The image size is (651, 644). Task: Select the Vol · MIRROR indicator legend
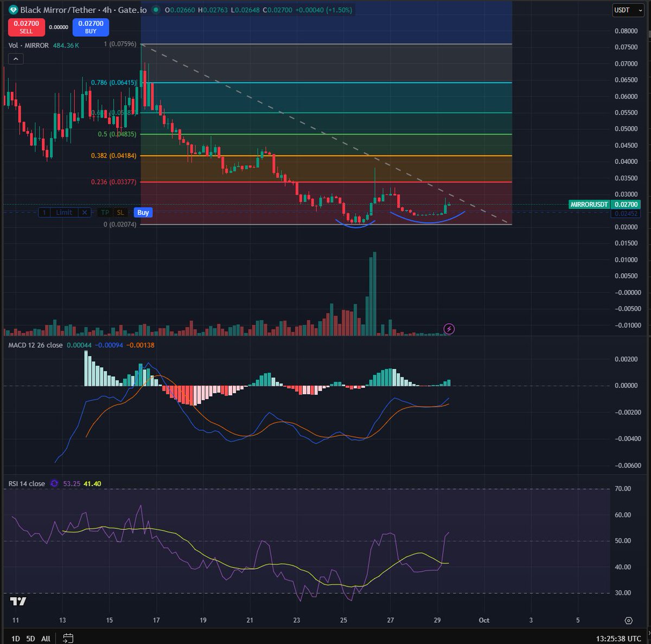click(29, 46)
